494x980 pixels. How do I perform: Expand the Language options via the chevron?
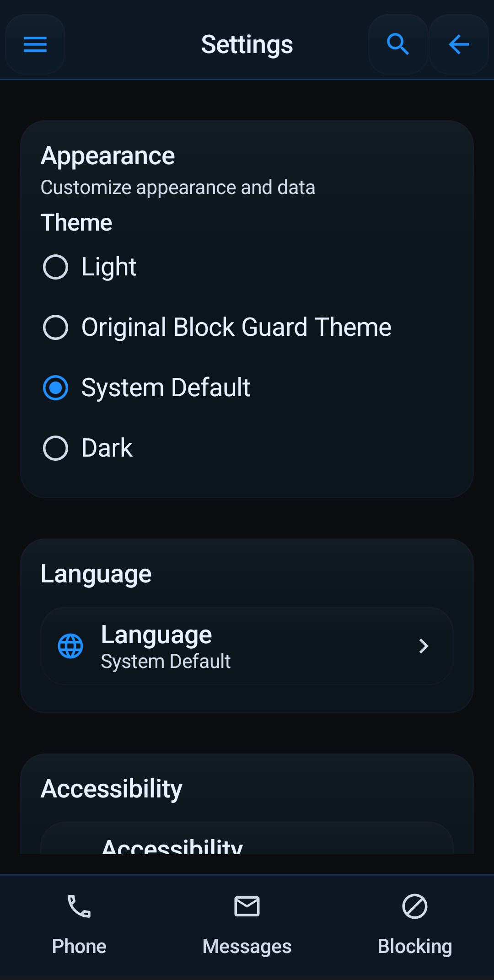[x=423, y=646]
